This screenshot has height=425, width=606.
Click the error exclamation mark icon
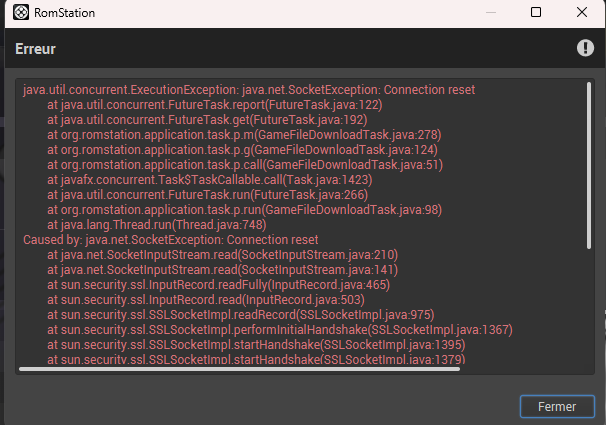pyautogui.click(x=585, y=48)
